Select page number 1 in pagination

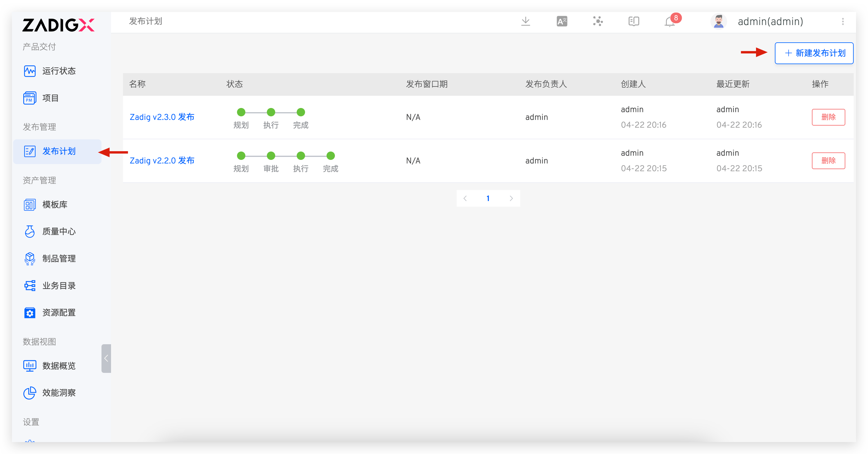pyautogui.click(x=488, y=198)
